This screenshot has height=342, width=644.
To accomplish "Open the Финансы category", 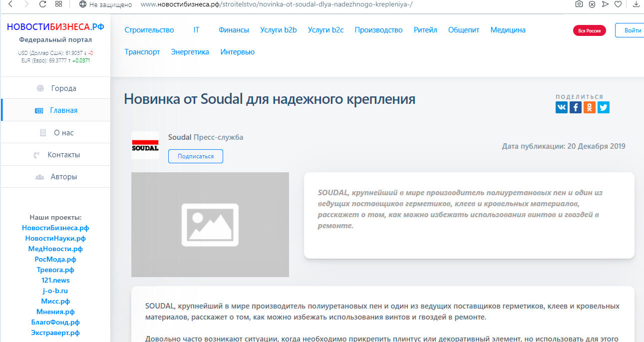I will (x=234, y=30).
